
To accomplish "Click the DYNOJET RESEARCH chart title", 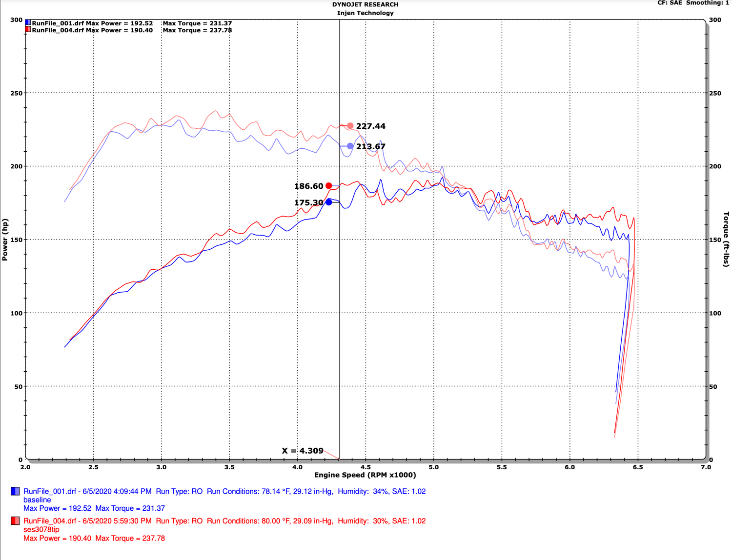I will [x=366, y=4].
